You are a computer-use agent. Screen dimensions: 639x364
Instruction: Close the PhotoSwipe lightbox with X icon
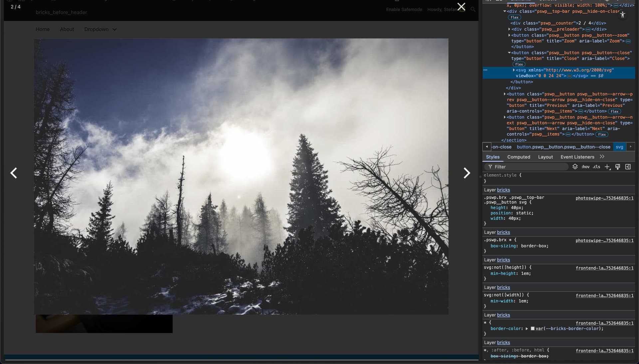coord(461,7)
